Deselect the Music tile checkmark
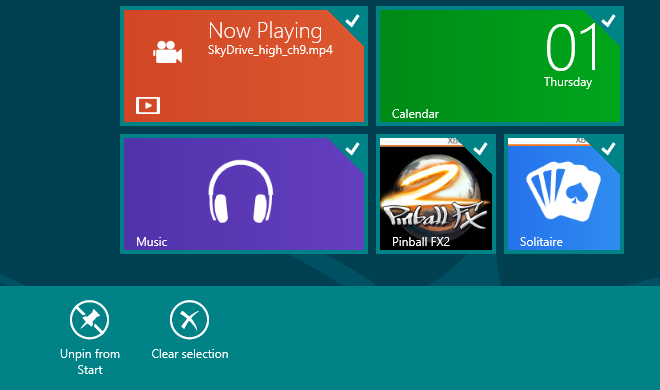660x390 pixels. (352, 148)
